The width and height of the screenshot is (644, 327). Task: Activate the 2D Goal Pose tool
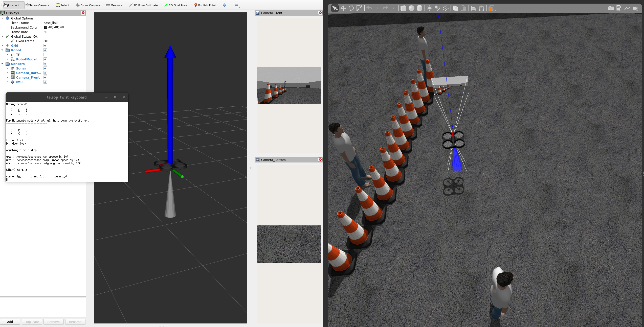click(x=176, y=5)
